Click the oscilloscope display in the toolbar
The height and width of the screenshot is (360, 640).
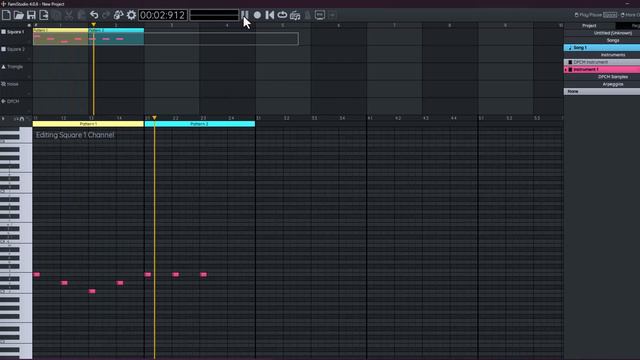click(x=214, y=15)
